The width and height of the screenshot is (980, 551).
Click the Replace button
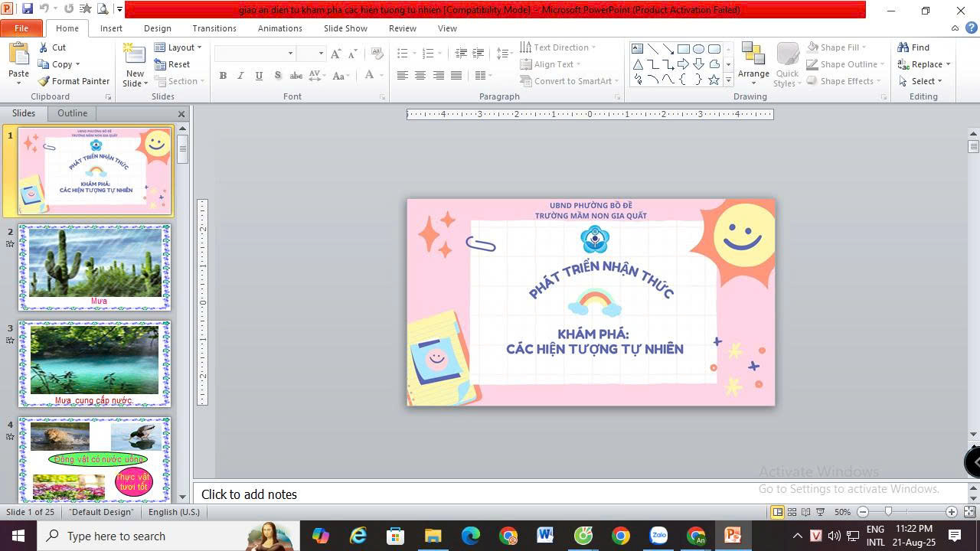[925, 64]
